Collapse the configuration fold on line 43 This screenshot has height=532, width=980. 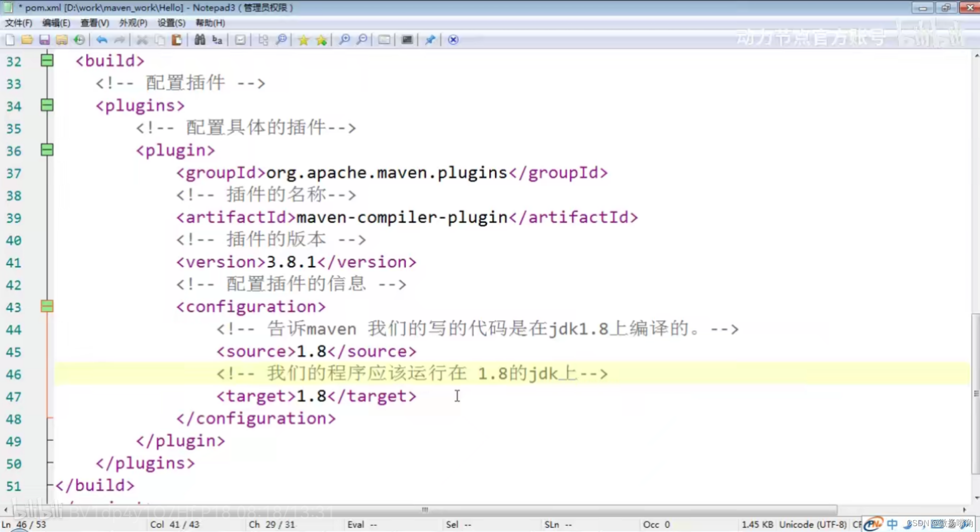47,306
